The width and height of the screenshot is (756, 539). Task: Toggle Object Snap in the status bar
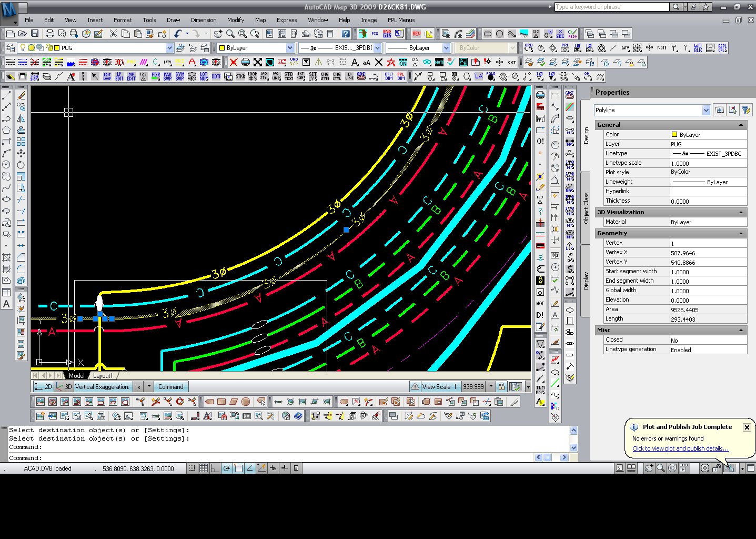(x=238, y=468)
